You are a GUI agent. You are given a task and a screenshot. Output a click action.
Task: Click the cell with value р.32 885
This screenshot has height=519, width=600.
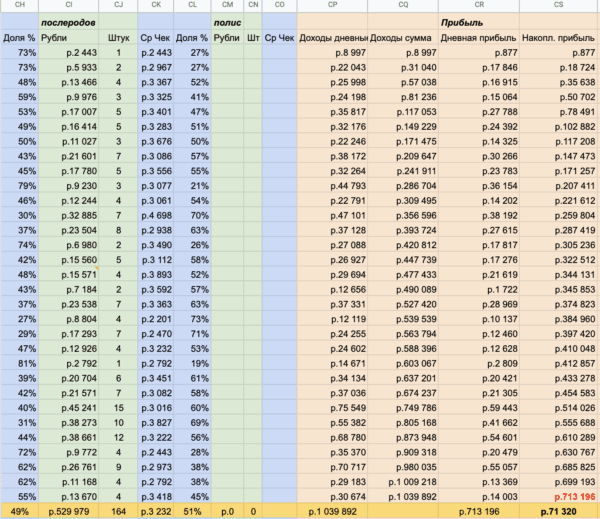68,215
